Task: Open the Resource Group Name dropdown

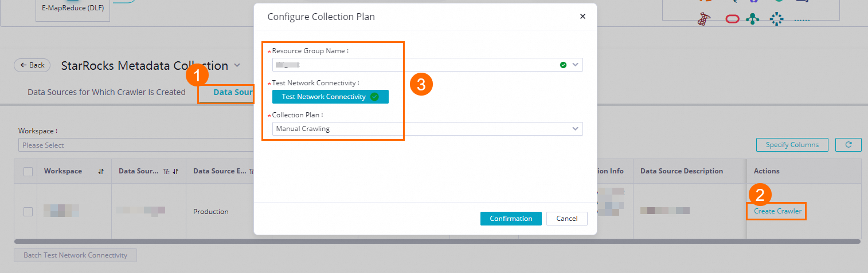Action: (x=428, y=65)
